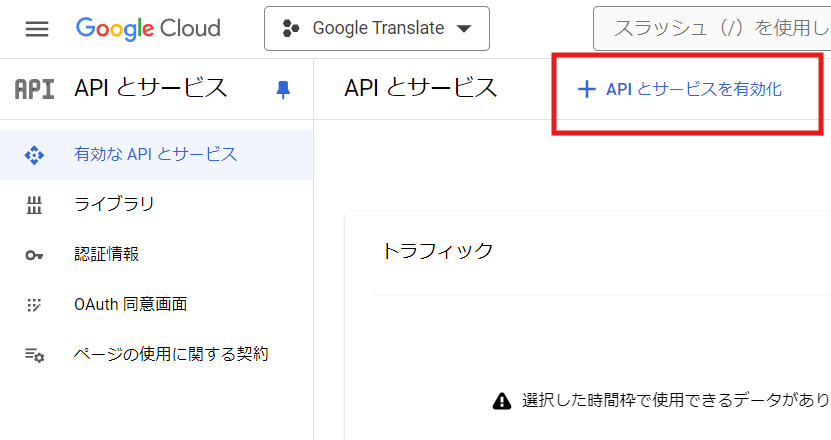Open the hamburger navigation menu
Viewport: 831px width, 440px height.
[x=37, y=29]
